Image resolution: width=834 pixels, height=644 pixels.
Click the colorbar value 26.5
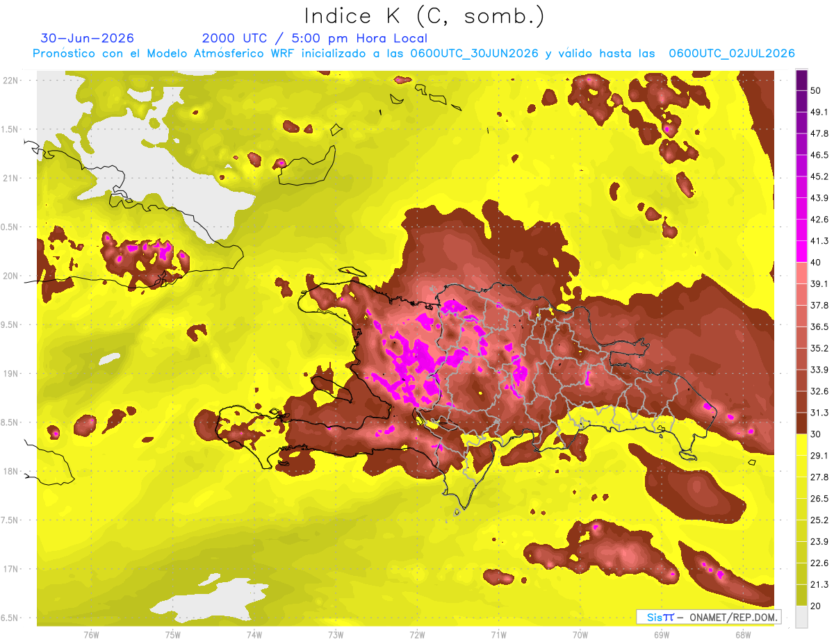[x=819, y=499]
